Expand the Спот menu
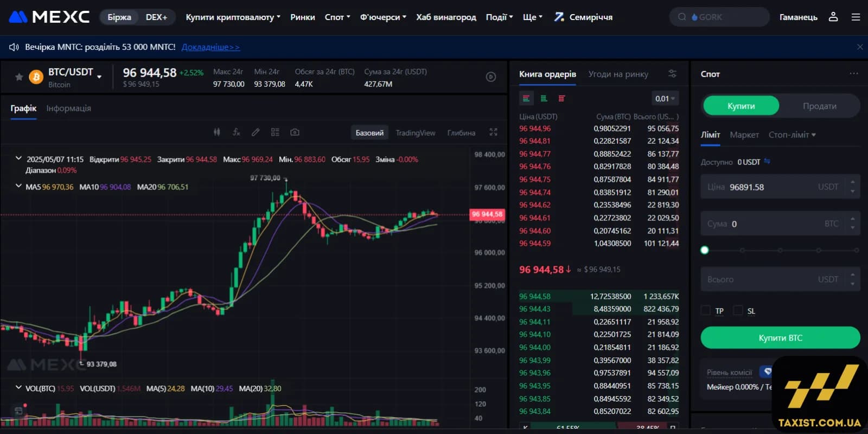Image resolution: width=868 pixels, height=434 pixels. click(x=337, y=17)
